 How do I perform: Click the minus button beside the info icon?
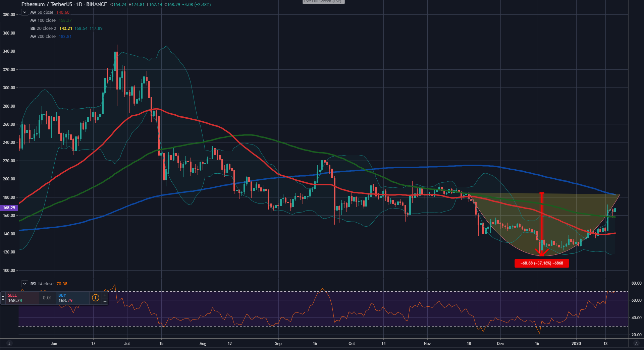pos(105,301)
